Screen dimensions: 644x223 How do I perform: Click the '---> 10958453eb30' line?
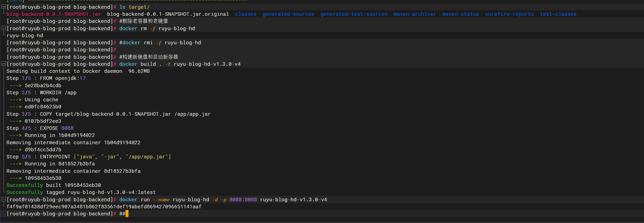(36, 178)
